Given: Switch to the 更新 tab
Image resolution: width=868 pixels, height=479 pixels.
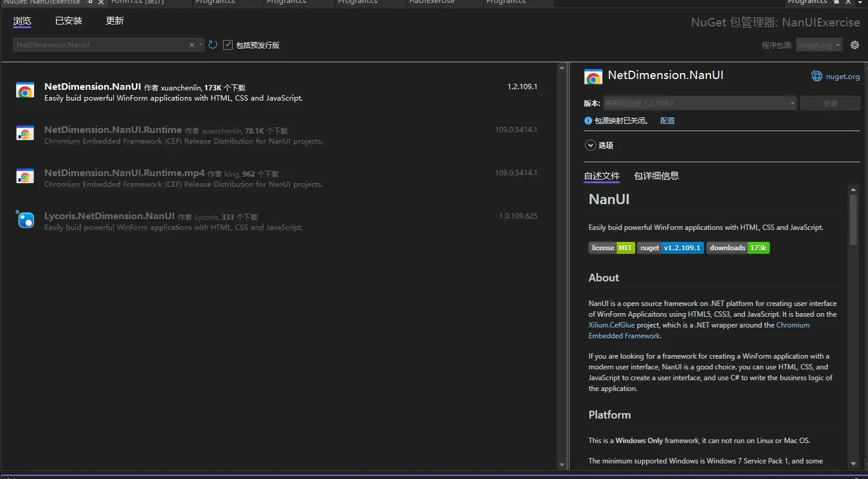Looking at the screenshot, I should 115,21.
